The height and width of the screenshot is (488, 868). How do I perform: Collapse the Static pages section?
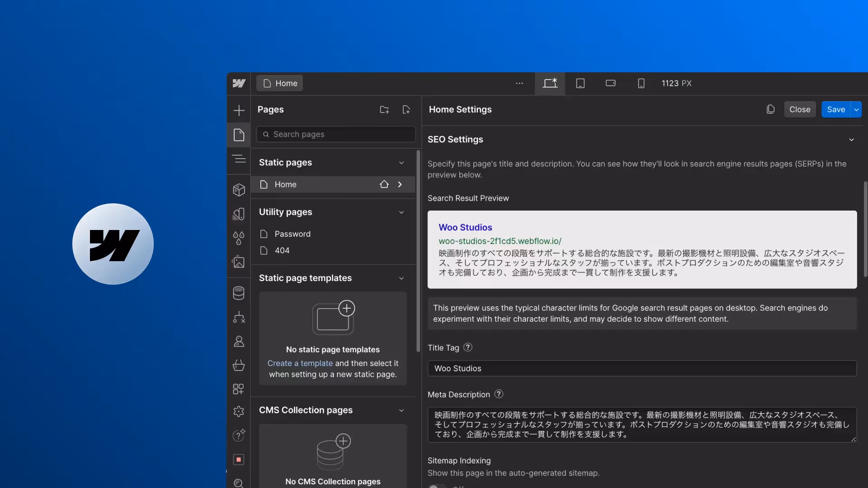point(401,163)
